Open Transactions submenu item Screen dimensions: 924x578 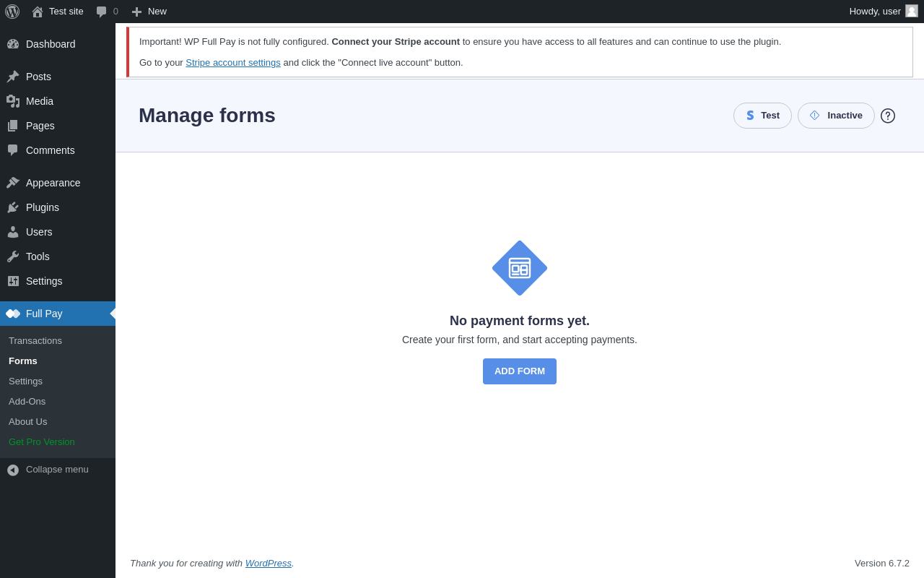click(x=35, y=341)
